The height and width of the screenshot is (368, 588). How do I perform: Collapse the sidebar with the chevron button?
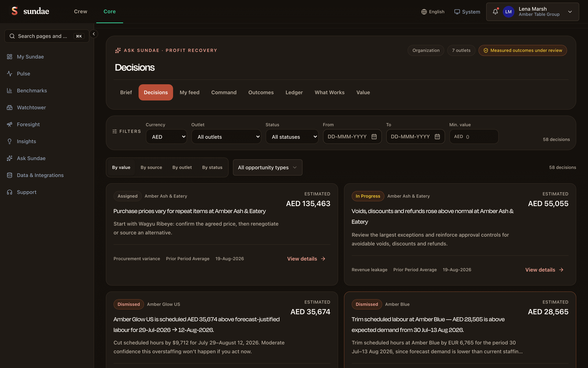coord(94,34)
